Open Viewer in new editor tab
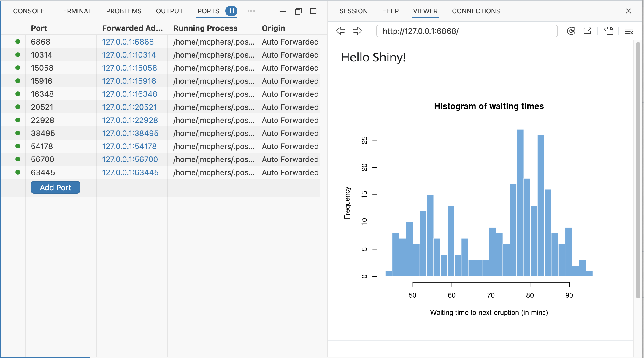 609,31
